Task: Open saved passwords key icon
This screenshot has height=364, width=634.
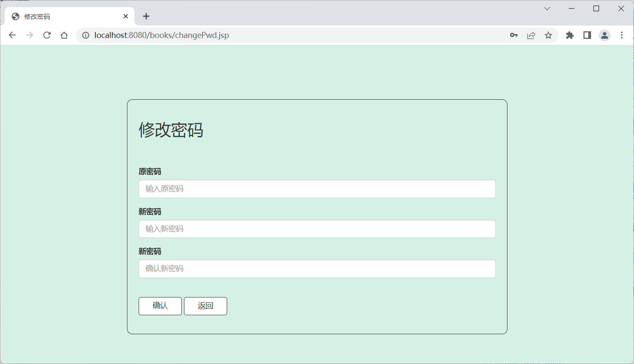Action: click(x=514, y=35)
